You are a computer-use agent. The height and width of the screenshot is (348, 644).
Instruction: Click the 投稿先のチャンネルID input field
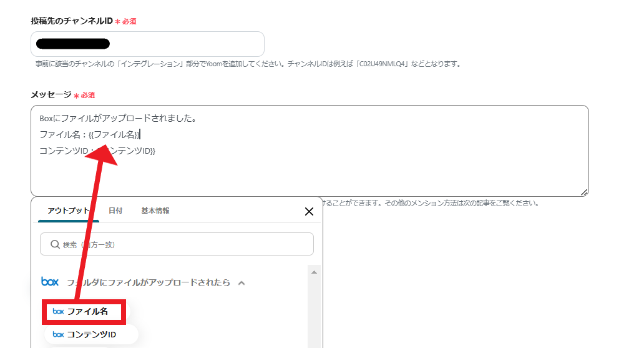pyautogui.click(x=147, y=44)
